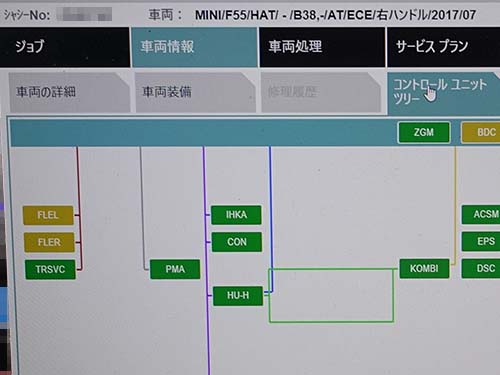Open the ジョブ main tab
500x375 pixels.
pyautogui.click(x=65, y=47)
